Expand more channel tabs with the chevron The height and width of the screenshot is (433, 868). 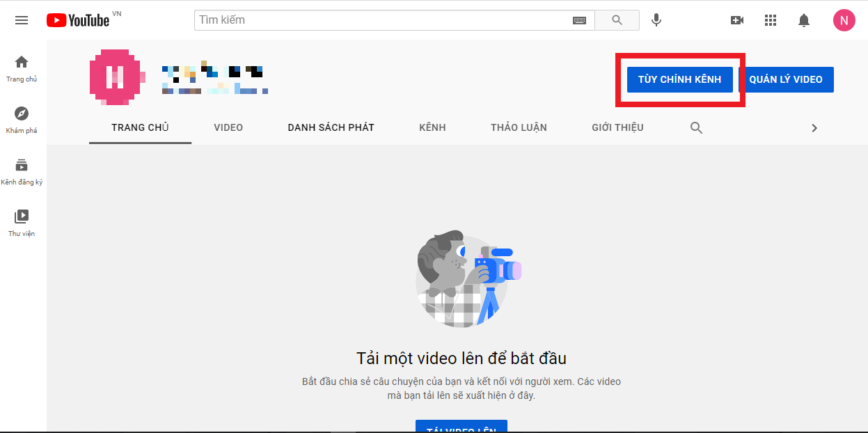point(814,127)
